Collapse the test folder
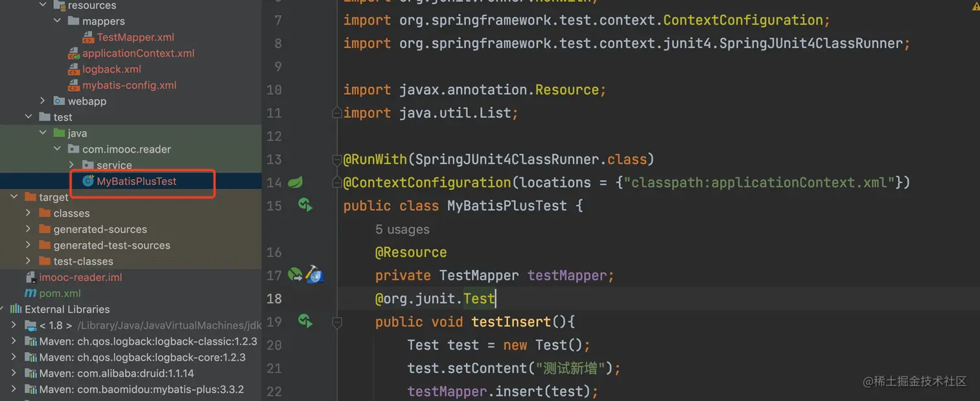The width and height of the screenshot is (980, 401). pos(29,117)
